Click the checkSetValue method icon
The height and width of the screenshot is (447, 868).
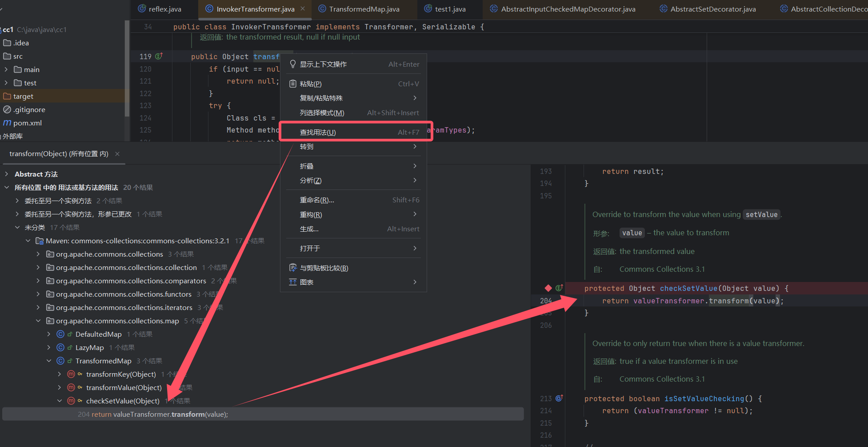pos(71,401)
